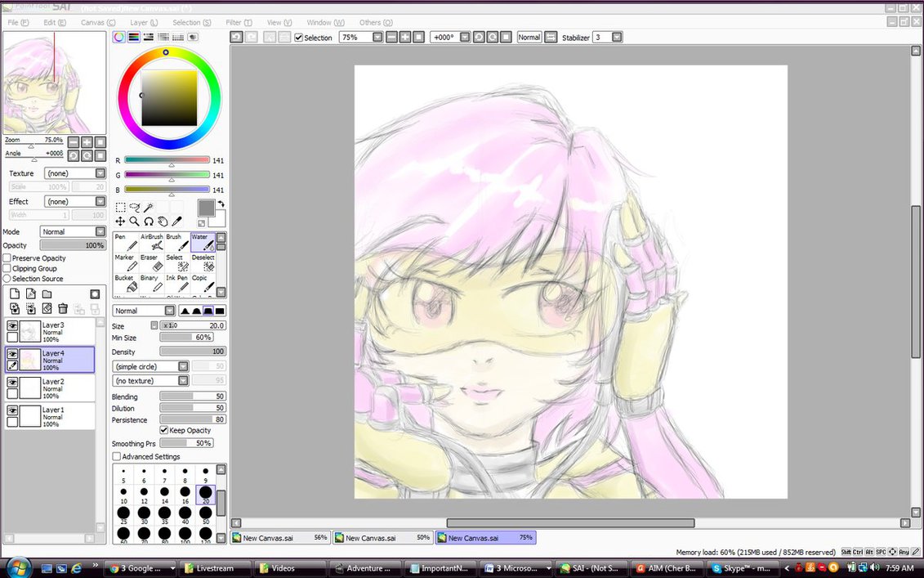Uncheck the Keep Opacity checkbox

coord(164,431)
